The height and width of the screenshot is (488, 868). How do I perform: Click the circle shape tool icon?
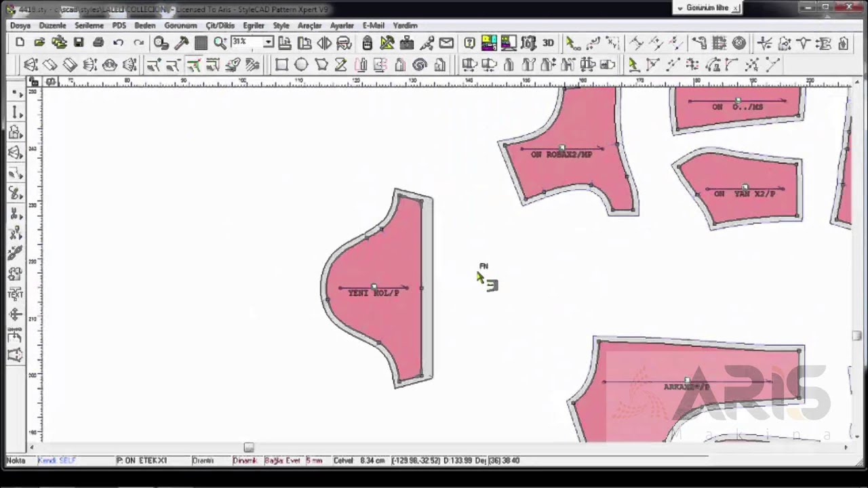tap(301, 65)
